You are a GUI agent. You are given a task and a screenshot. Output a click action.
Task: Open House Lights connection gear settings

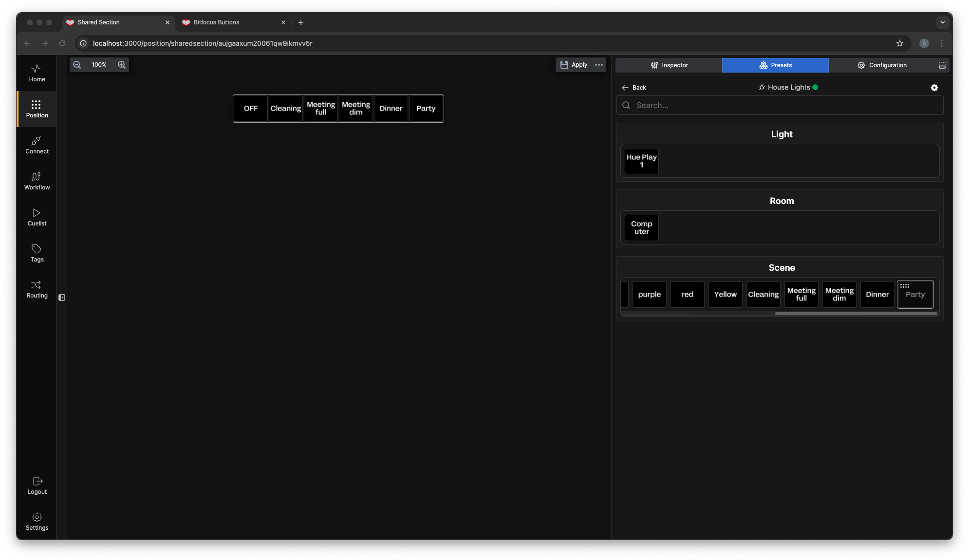(x=934, y=88)
